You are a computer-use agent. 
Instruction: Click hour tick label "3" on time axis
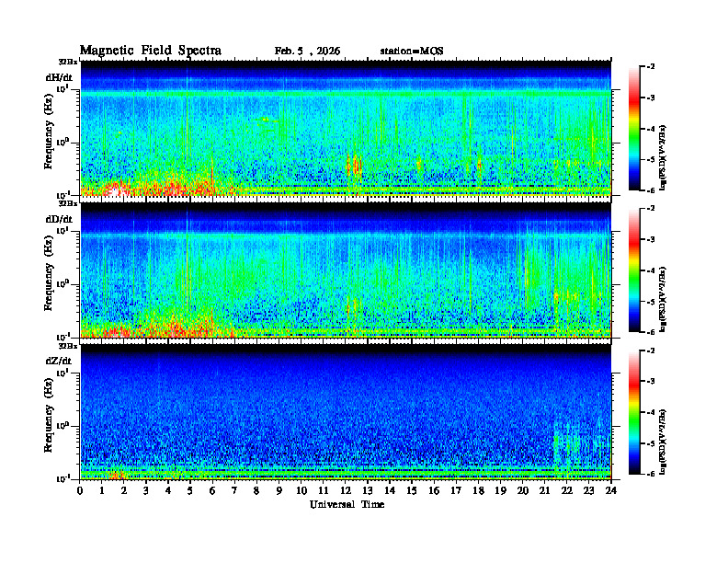pyautogui.click(x=146, y=490)
